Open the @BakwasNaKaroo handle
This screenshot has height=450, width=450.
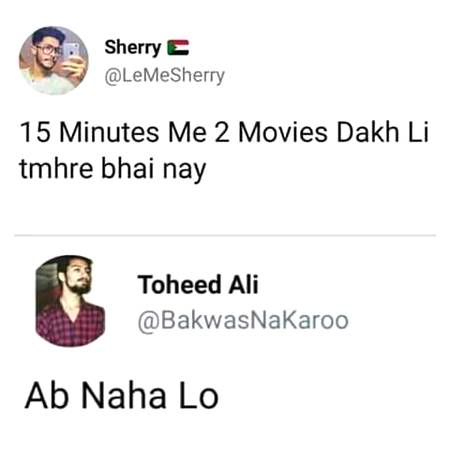click(x=243, y=321)
